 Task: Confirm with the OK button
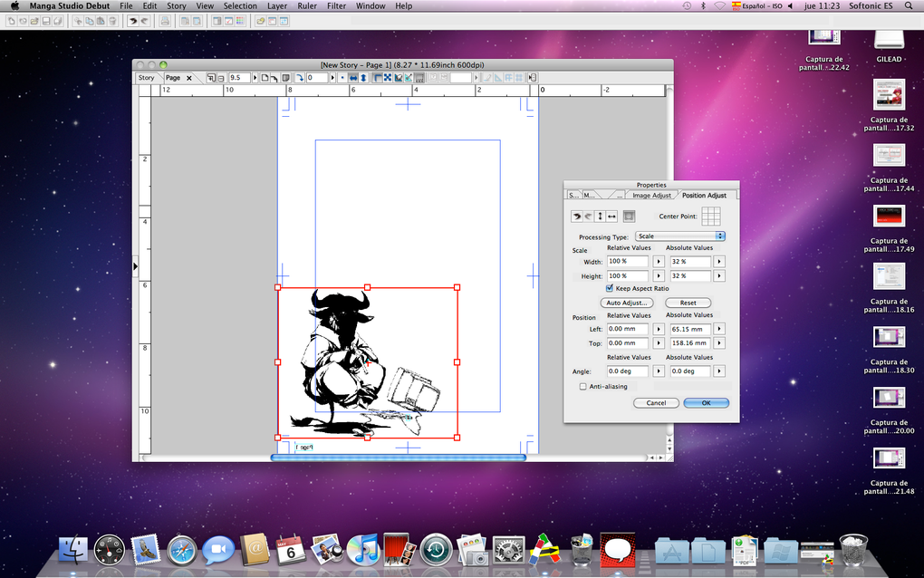pos(706,403)
